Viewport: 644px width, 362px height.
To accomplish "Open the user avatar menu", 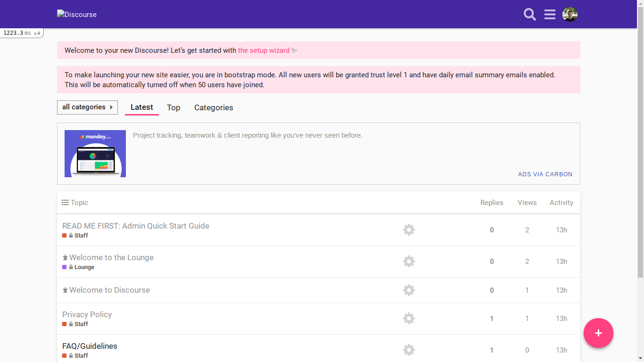I will point(570,15).
